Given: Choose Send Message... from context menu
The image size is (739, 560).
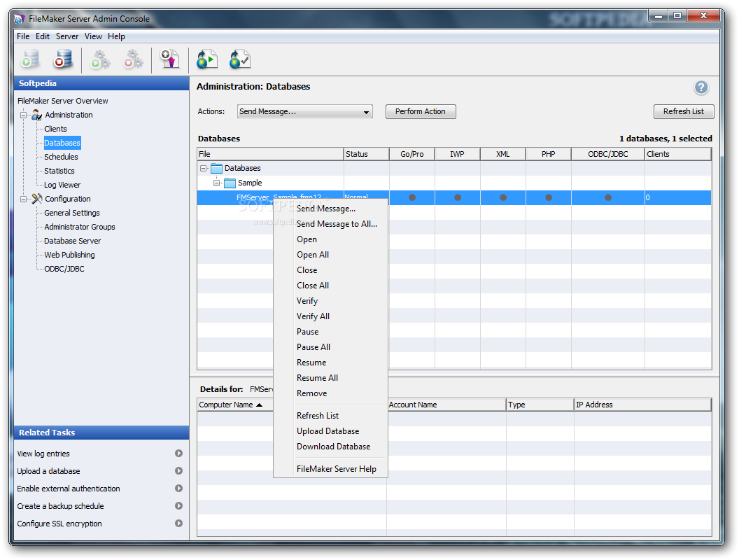Looking at the screenshot, I should pyautogui.click(x=330, y=209).
